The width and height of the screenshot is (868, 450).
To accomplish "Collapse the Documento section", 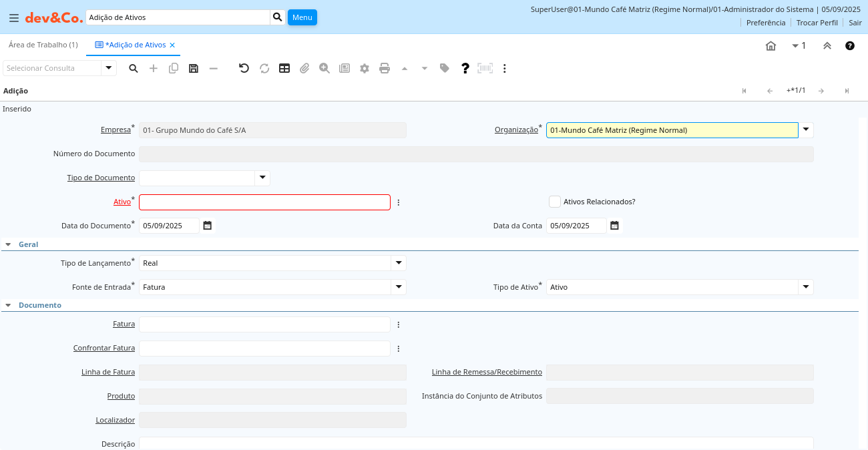I will click(x=8, y=305).
